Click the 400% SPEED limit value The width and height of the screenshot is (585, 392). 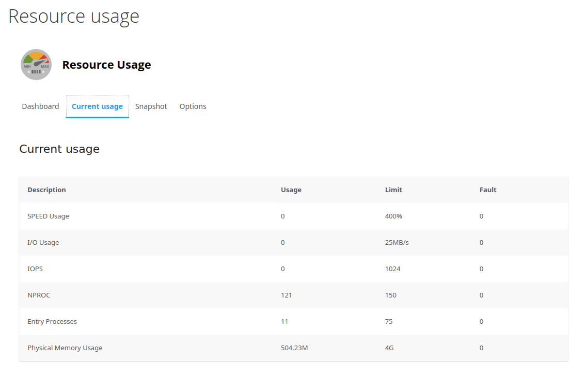(x=393, y=216)
